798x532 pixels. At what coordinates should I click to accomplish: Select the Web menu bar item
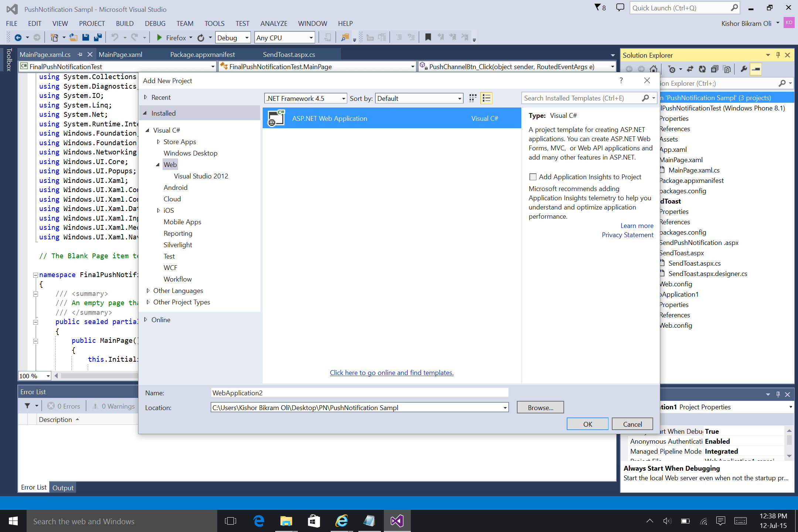170,164
